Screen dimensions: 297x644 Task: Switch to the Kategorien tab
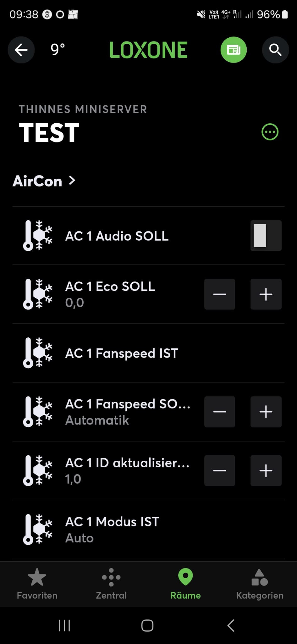(x=260, y=584)
